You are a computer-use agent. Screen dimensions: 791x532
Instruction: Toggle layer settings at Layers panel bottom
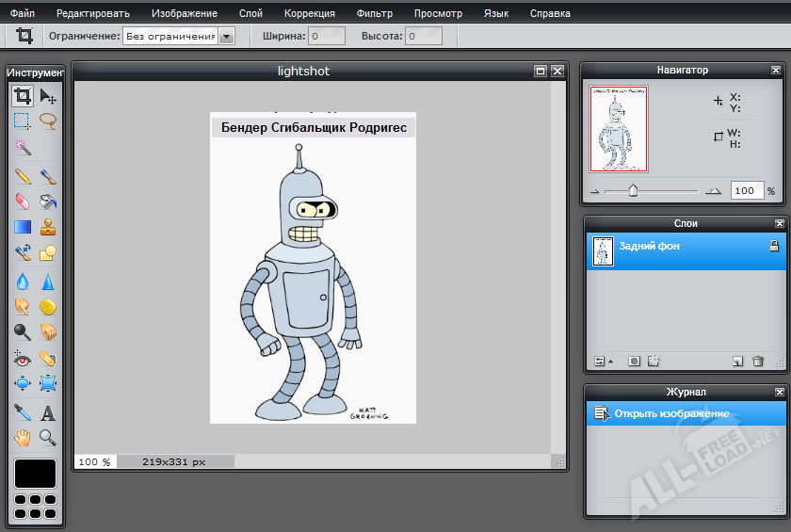[601, 361]
